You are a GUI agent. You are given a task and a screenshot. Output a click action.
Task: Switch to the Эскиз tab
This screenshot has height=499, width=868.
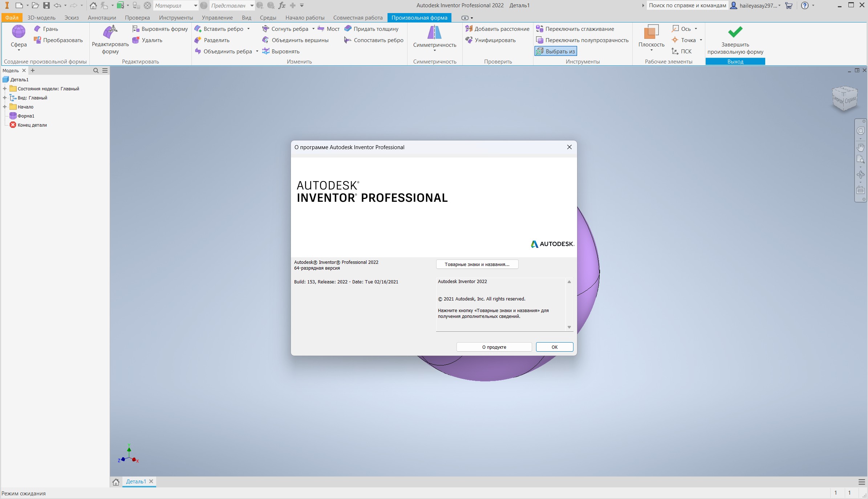[72, 17]
